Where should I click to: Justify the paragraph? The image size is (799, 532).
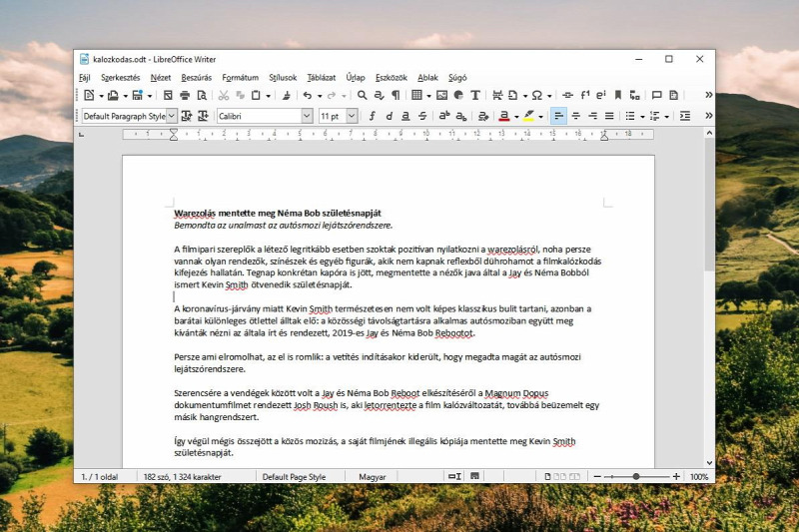[609, 116]
